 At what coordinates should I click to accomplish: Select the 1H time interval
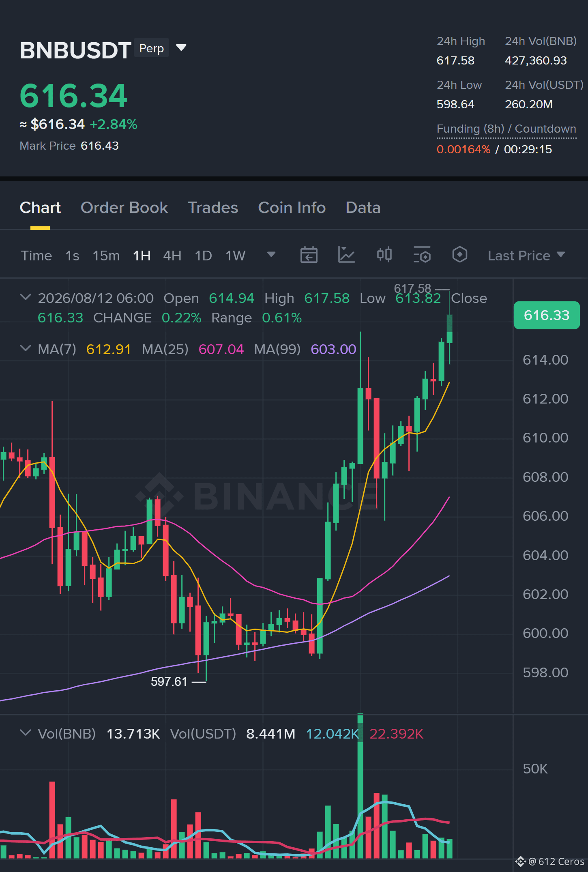[142, 256]
